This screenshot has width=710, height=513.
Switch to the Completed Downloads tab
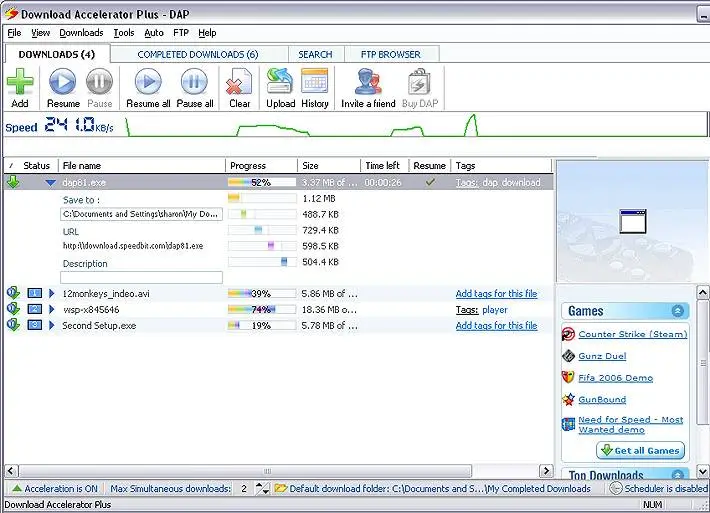pyautogui.click(x=197, y=54)
